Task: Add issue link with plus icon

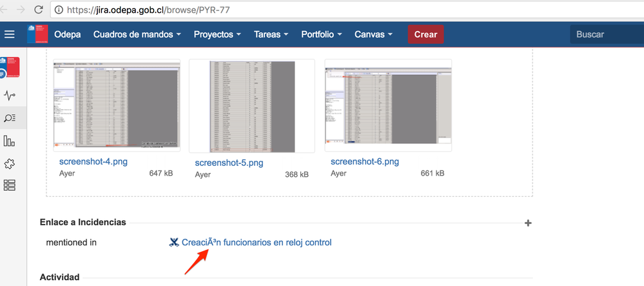Action: [528, 223]
